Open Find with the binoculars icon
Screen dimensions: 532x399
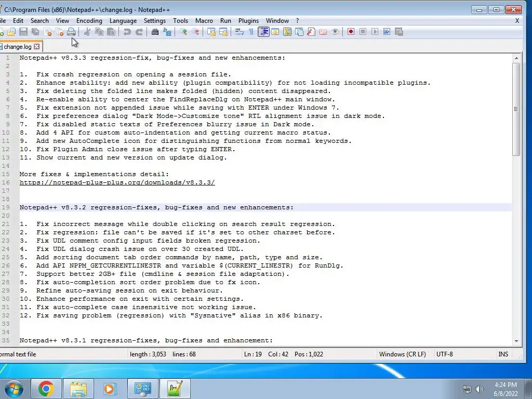click(x=155, y=32)
